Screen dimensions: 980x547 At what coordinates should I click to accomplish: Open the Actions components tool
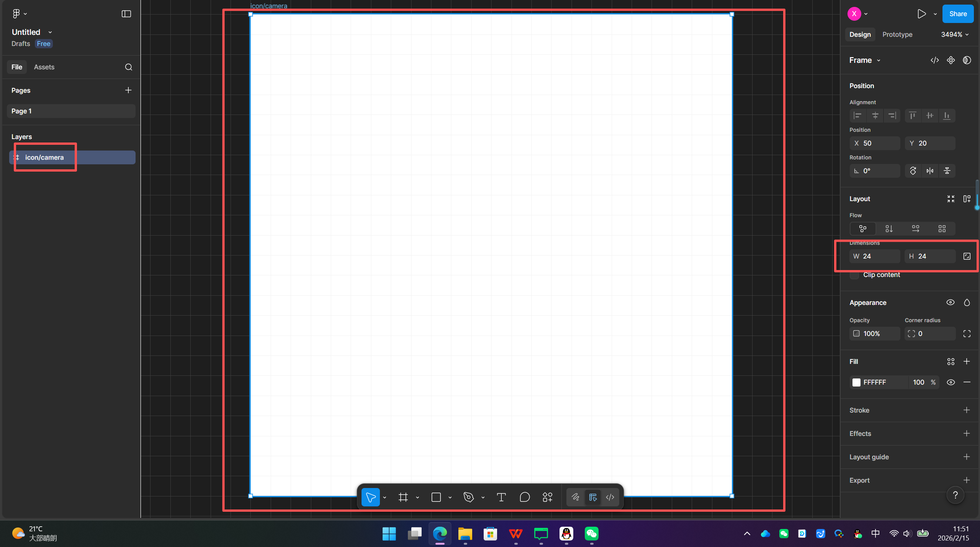click(x=547, y=497)
